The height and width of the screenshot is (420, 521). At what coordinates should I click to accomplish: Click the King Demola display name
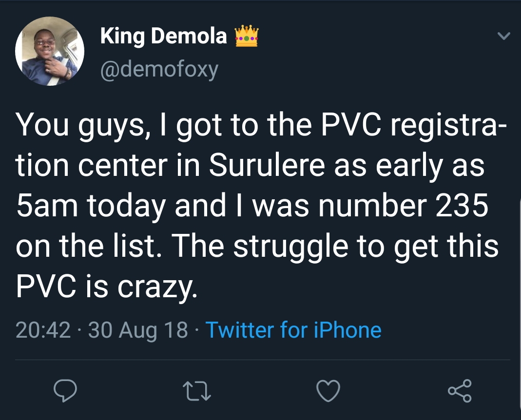(x=164, y=37)
